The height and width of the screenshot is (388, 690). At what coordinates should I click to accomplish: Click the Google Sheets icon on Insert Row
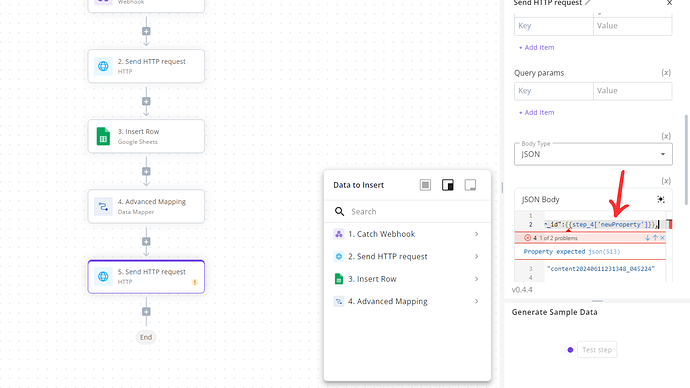(x=103, y=136)
